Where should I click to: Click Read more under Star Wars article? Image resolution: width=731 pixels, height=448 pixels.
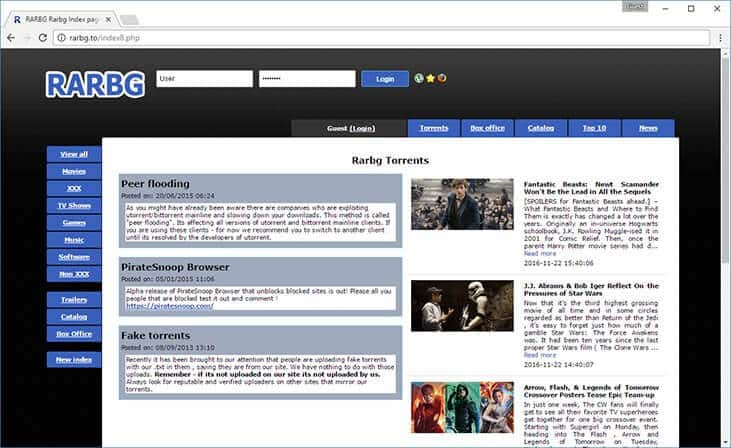[539, 355]
